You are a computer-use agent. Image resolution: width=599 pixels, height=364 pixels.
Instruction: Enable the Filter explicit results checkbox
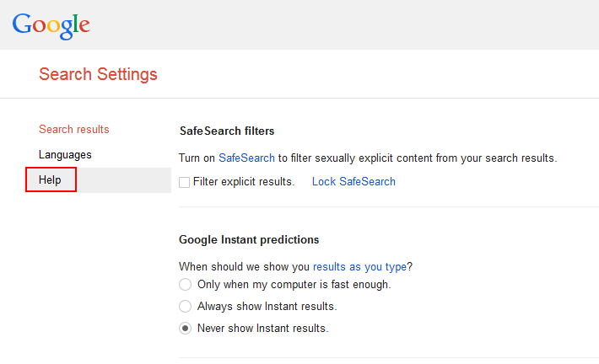tap(185, 182)
